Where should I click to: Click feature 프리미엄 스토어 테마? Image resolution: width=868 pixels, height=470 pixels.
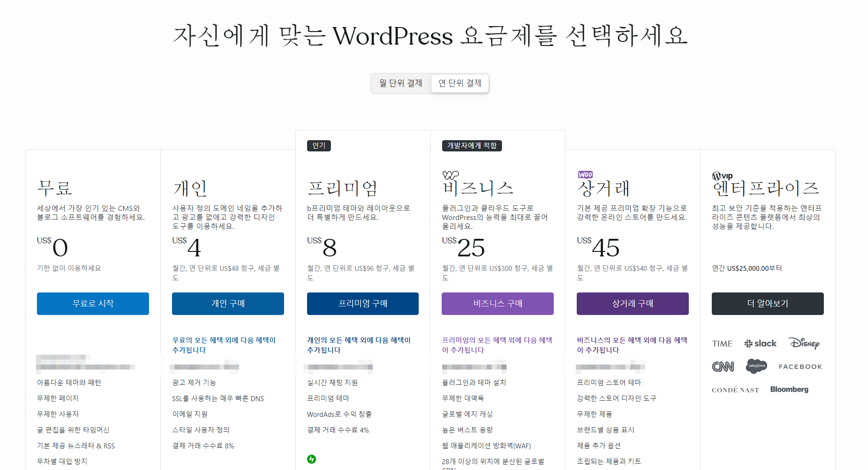coord(609,383)
